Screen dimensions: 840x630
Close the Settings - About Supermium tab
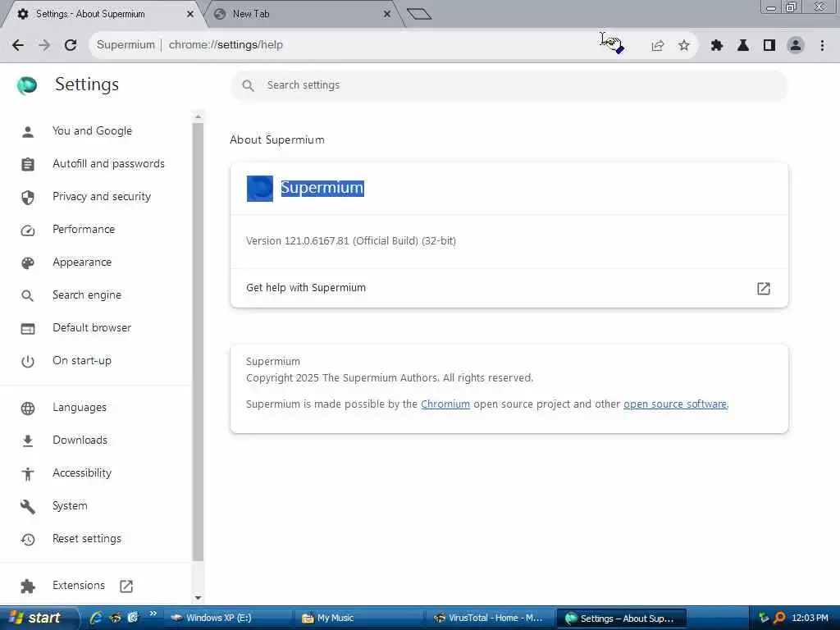[190, 14]
